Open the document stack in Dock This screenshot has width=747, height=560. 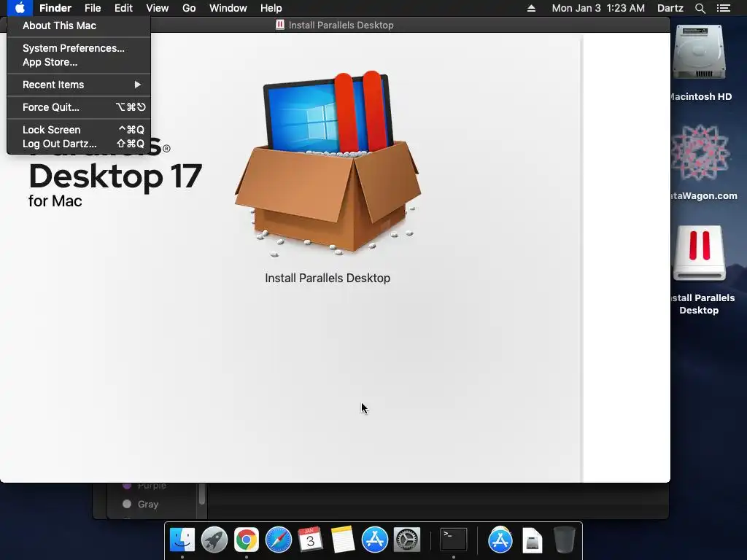point(532,540)
